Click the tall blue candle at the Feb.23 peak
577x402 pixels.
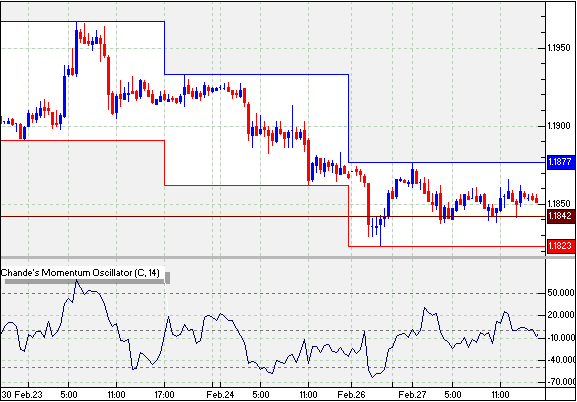pyautogui.click(x=77, y=50)
